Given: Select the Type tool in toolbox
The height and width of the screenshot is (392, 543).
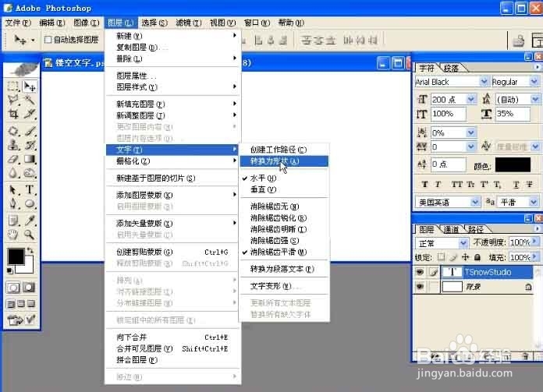Looking at the screenshot, I should click(x=30, y=190).
